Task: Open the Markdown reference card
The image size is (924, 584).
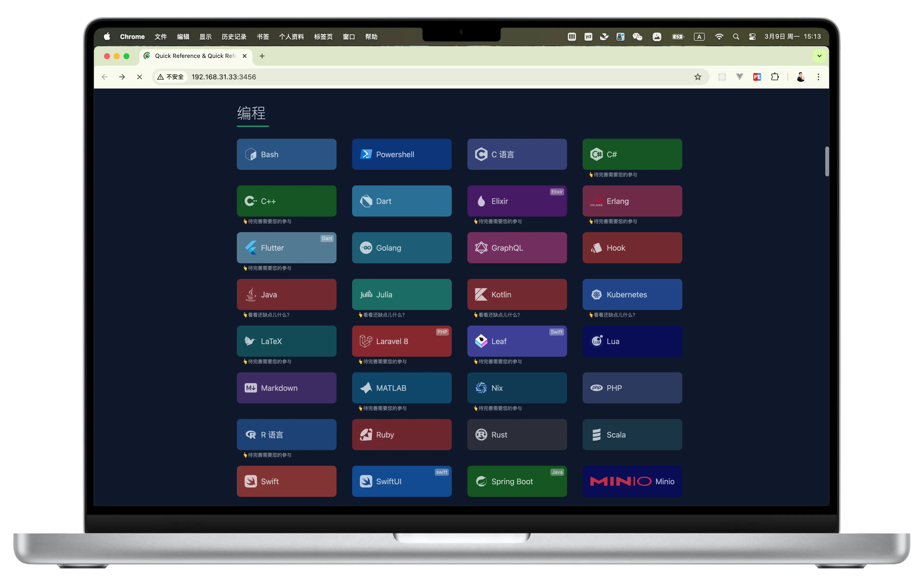Action: tap(286, 388)
